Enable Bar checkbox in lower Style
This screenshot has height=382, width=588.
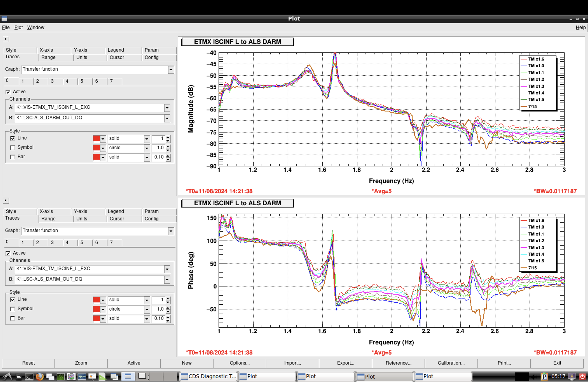pos(13,318)
